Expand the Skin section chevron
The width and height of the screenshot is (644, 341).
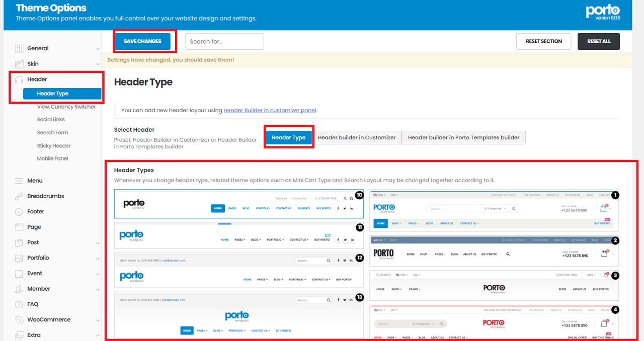[98, 64]
